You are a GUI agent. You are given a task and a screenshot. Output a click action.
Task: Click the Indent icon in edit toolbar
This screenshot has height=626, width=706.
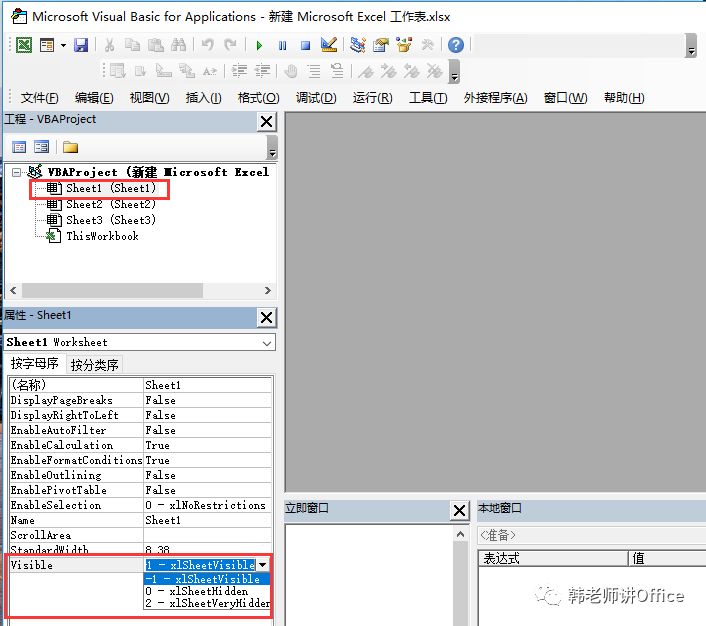240,71
